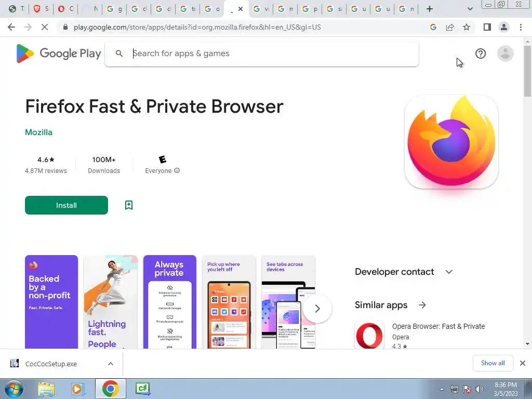Screen dimensions: 532x399
Task: Click the site lock icon in address bar
Action: [x=65, y=27]
